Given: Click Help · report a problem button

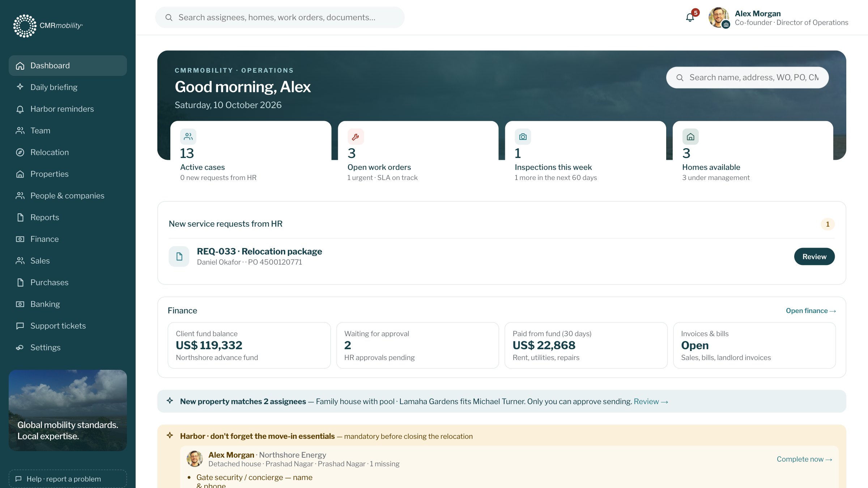Looking at the screenshot, I should pos(68,479).
